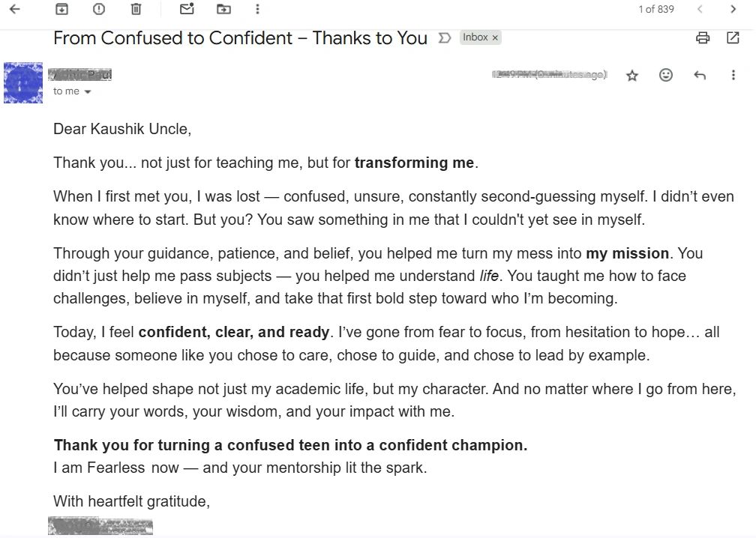
Task: Toggle the importance marker beside subject
Action: [x=444, y=37]
